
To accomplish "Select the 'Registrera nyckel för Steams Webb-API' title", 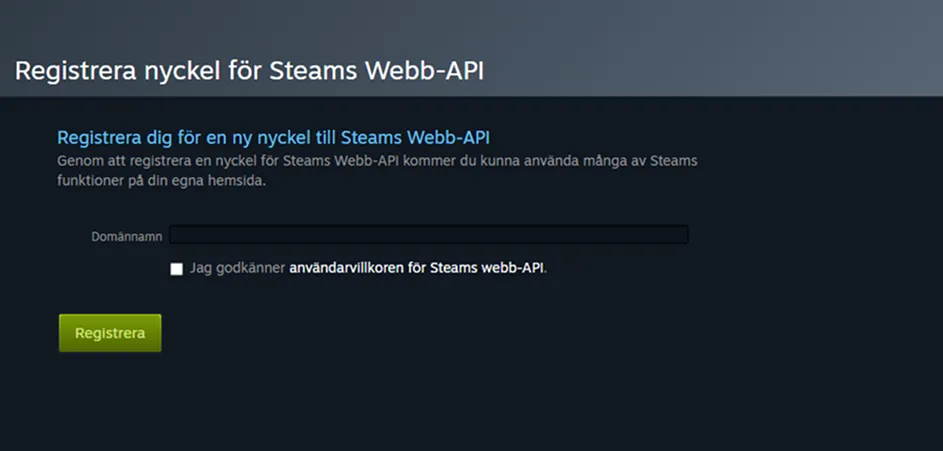I will pos(249,71).
